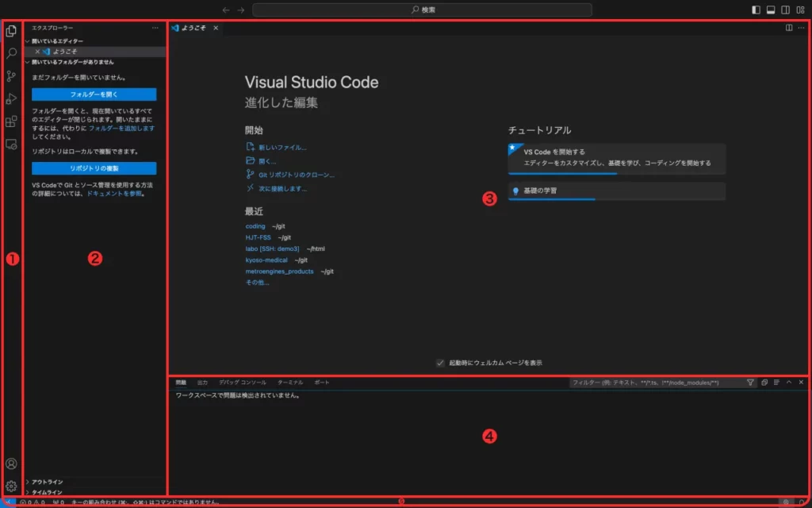Click the その他... link under recent
Viewport: 812px width, 508px height.
coord(257,283)
